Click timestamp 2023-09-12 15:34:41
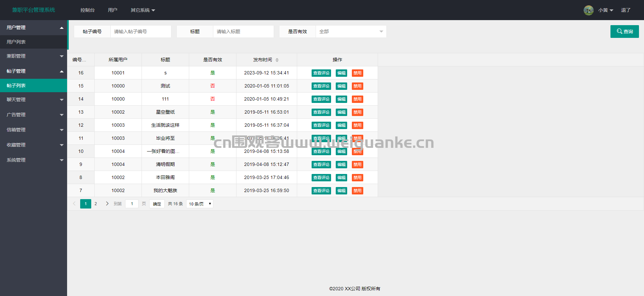Image resolution: width=644 pixels, height=296 pixels. 267,73
